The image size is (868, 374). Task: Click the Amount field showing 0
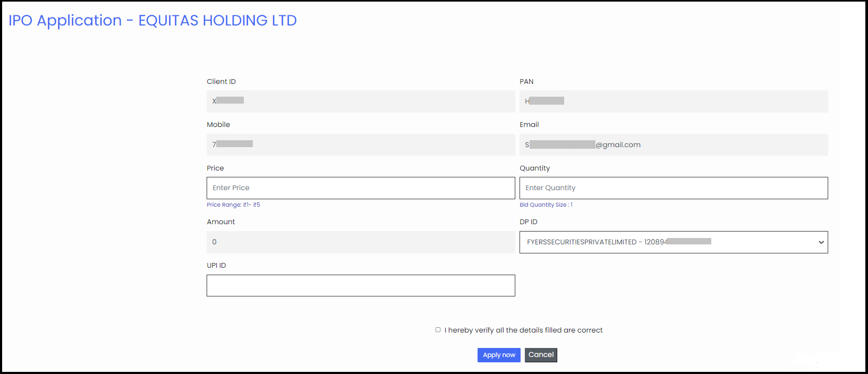coord(361,242)
